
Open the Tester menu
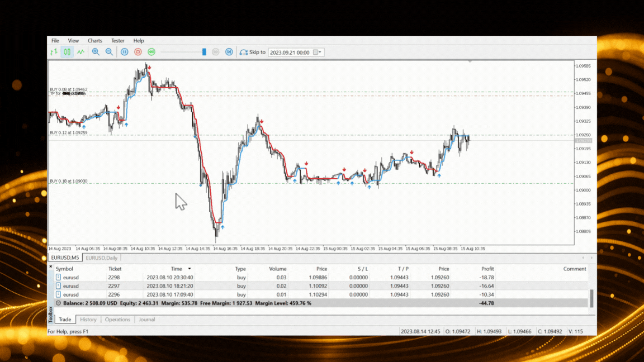tap(117, 41)
